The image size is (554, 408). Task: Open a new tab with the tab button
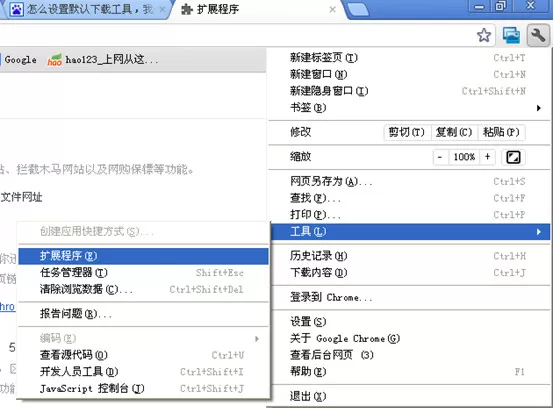pyautogui.click(x=358, y=9)
